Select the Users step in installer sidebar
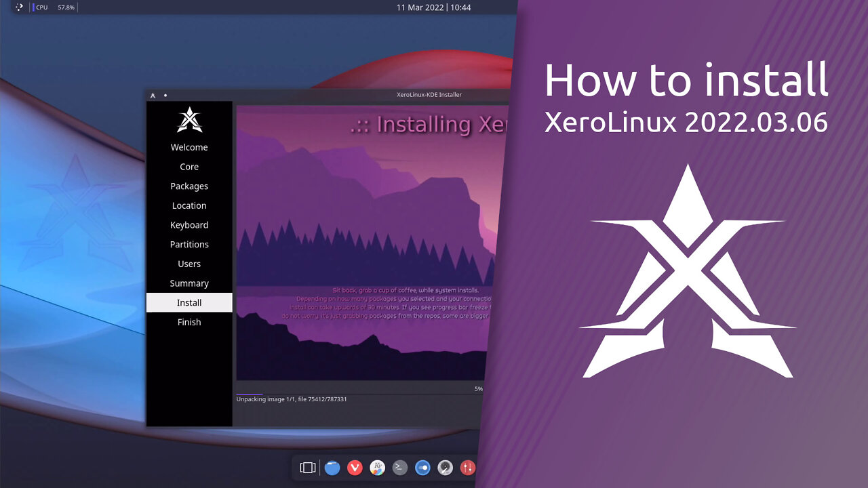The width and height of the screenshot is (868, 488). 189,264
